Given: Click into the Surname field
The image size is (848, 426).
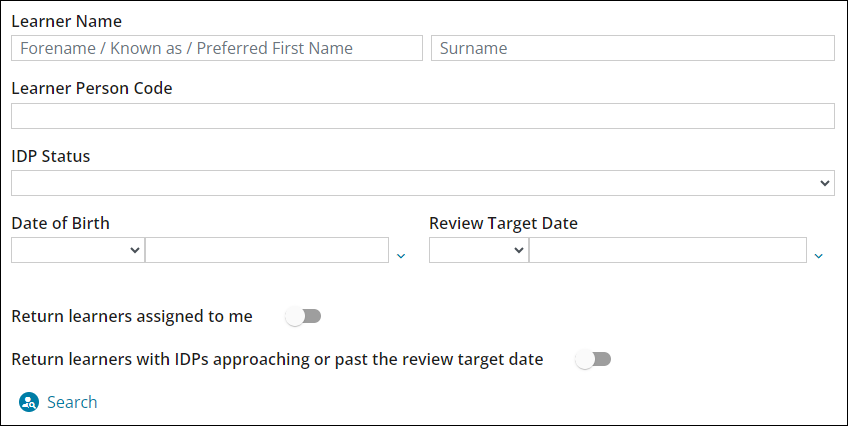Looking at the screenshot, I should pyautogui.click(x=632, y=48).
